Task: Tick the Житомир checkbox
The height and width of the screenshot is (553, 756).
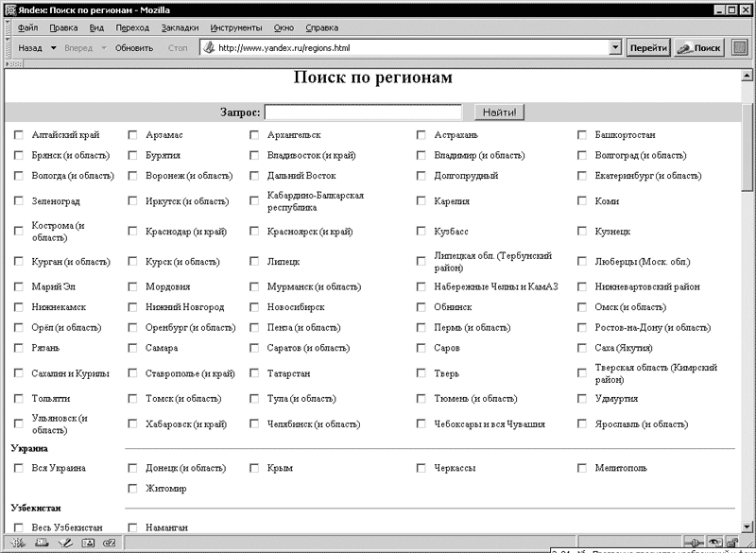Action: pos(132,489)
